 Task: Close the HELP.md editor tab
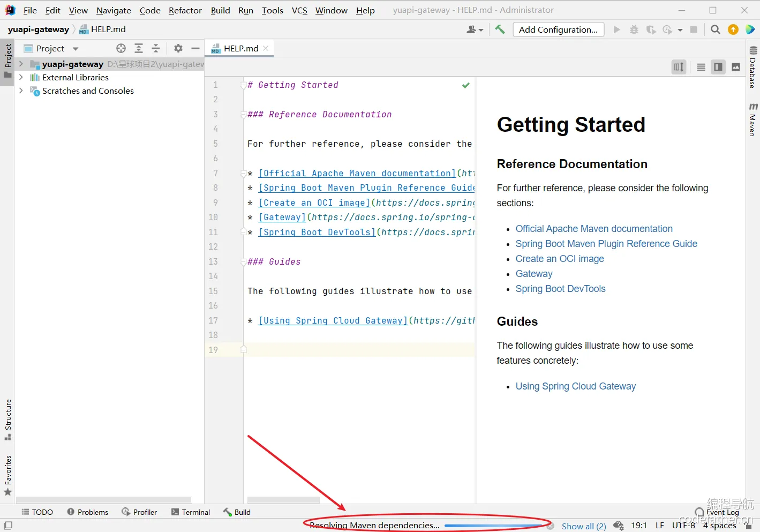pyautogui.click(x=266, y=48)
